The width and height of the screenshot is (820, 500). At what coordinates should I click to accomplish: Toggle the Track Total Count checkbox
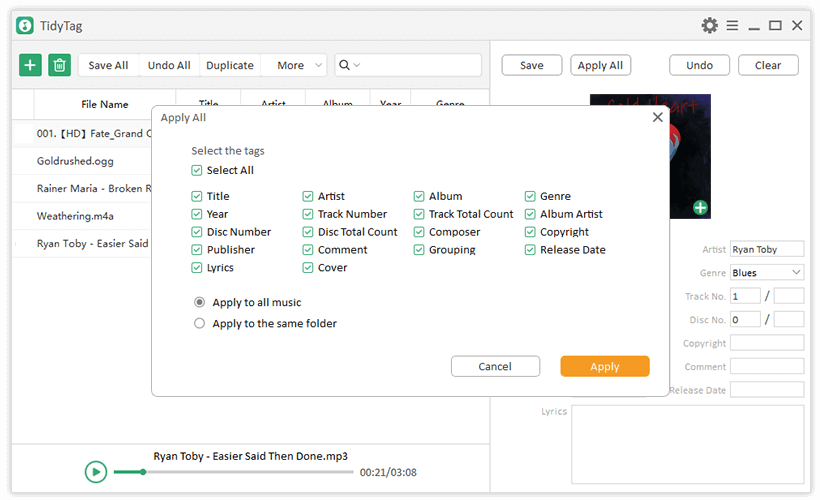pyautogui.click(x=419, y=214)
